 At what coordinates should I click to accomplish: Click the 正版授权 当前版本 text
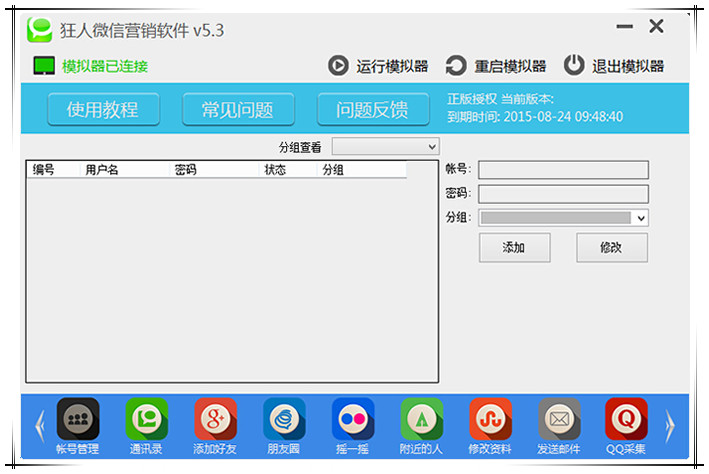[x=500, y=99]
